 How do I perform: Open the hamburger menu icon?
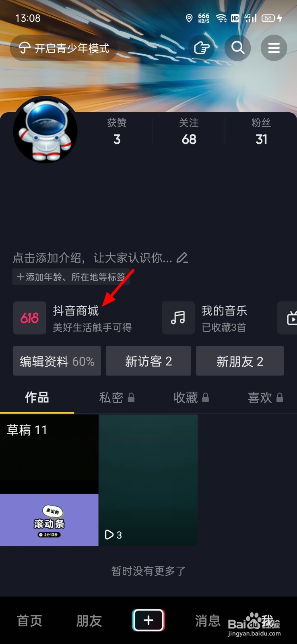[x=274, y=48]
